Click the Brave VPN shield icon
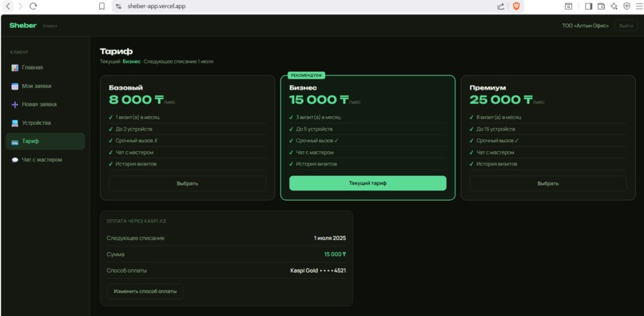Image resolution: width=644 pixels, height=316 pixels. click(626, 6)
